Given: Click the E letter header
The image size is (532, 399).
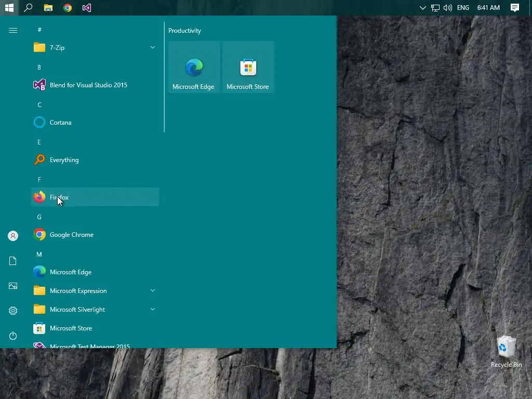Looking at the screenshot, I should point(39,142).
